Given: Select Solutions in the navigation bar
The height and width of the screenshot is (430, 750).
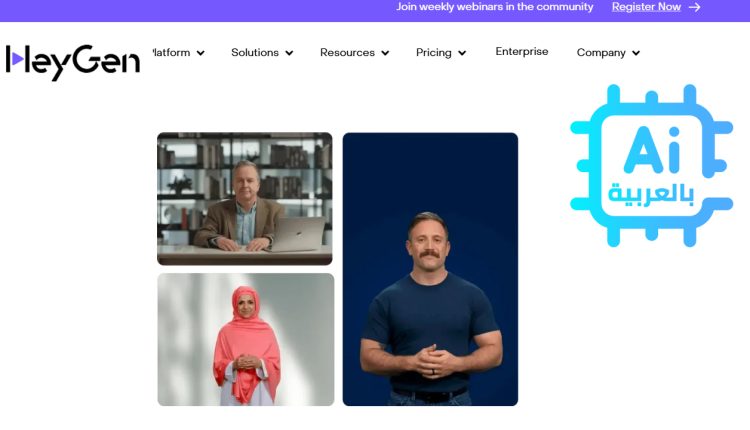Looking at the screenshot, I should tap(254, 53).
